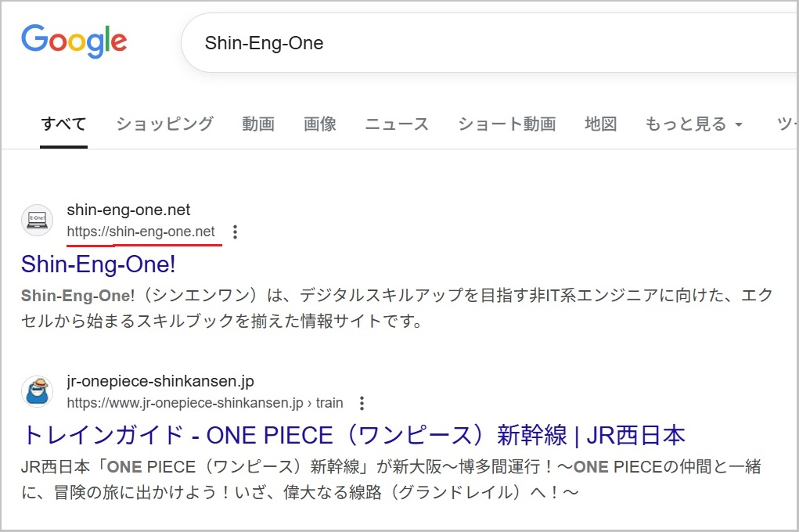Viewport: 799px width, 532px height.
Task: Open the Shin-Eng-One! result link
Action: pyautogui.click(x=97, y=264)
